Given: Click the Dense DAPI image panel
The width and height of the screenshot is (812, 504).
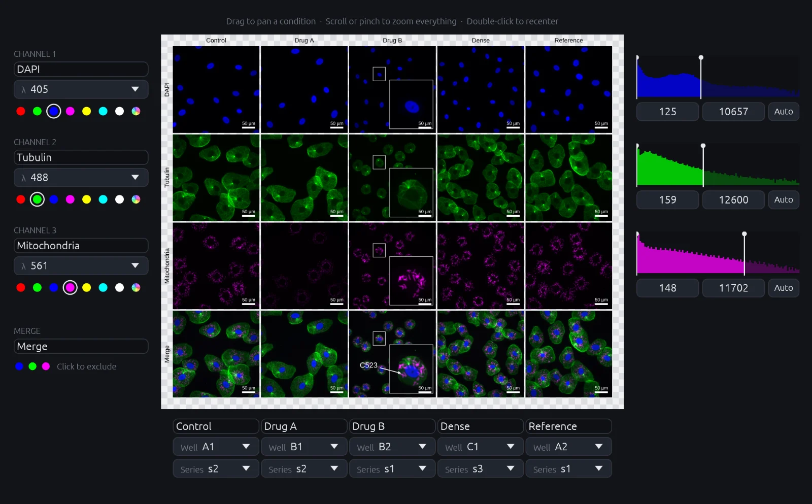Looking at the screenshot, I should tap(481, 90).
